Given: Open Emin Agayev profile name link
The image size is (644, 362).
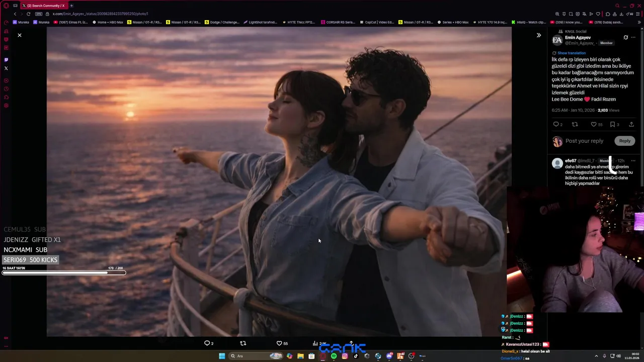Looking at the screenshot, I should click(578, 38).
